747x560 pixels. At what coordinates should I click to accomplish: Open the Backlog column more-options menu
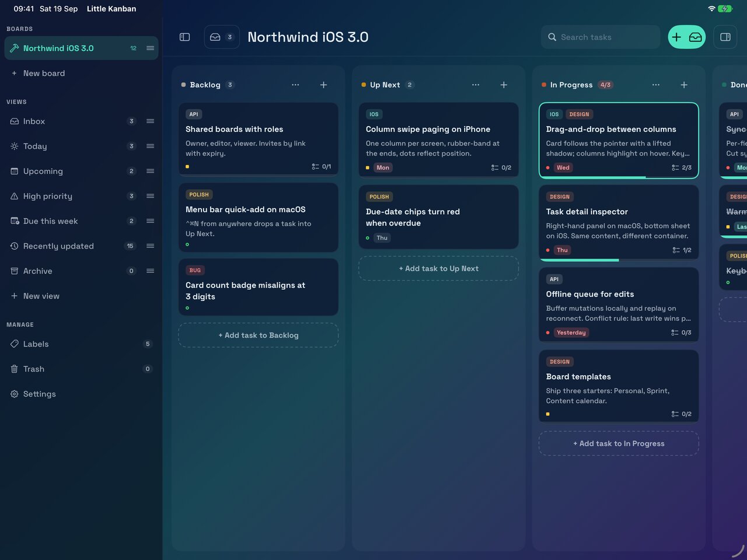[x=295, y=85]
